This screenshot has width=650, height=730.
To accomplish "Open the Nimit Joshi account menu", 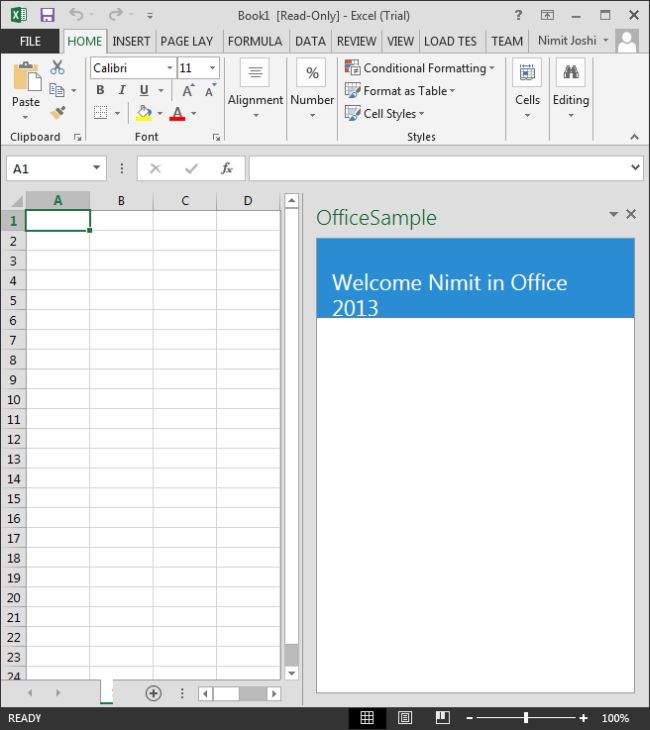I will pos(573,41).
